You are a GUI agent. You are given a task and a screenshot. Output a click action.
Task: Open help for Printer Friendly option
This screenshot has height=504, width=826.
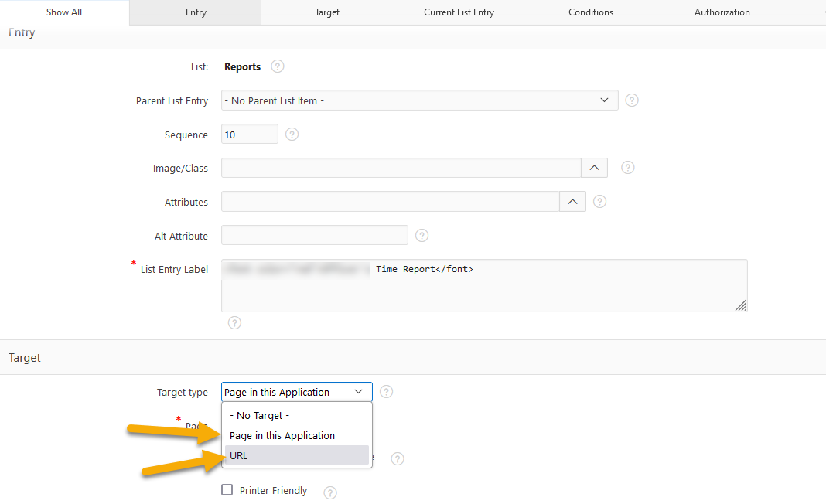pyautogui.click(x=329, y=492)
